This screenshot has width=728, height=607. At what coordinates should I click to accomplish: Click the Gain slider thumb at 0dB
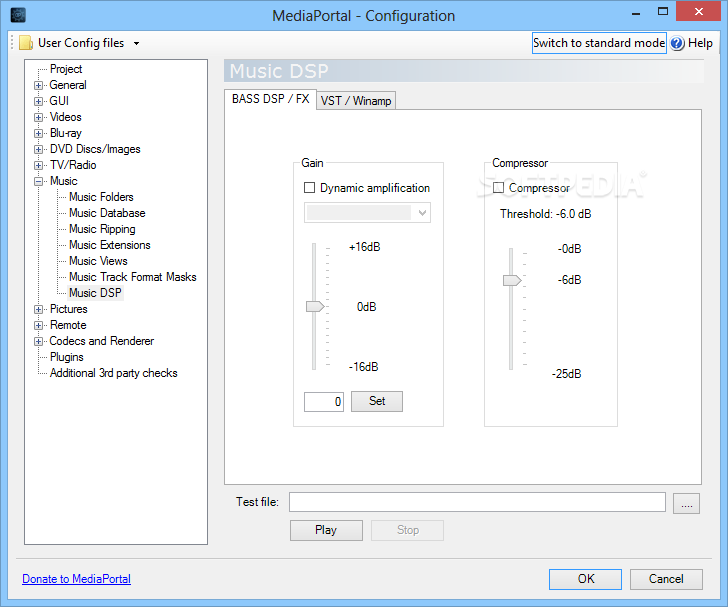pos(315,307)
